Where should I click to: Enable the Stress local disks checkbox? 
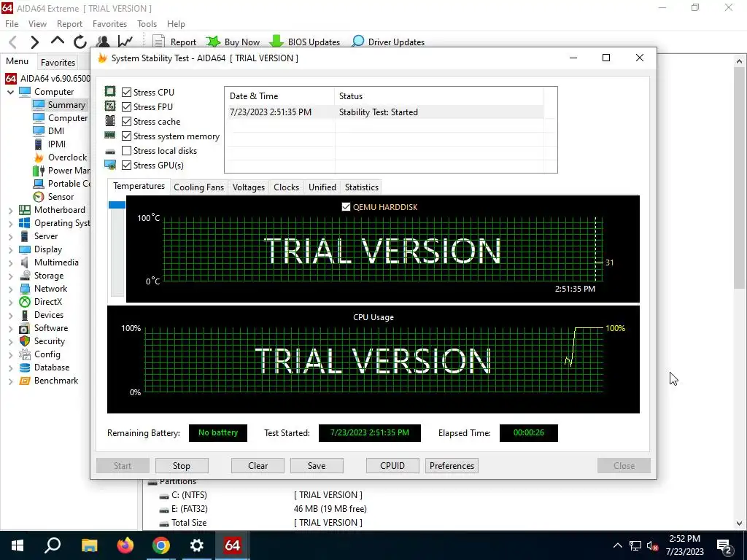126,150
